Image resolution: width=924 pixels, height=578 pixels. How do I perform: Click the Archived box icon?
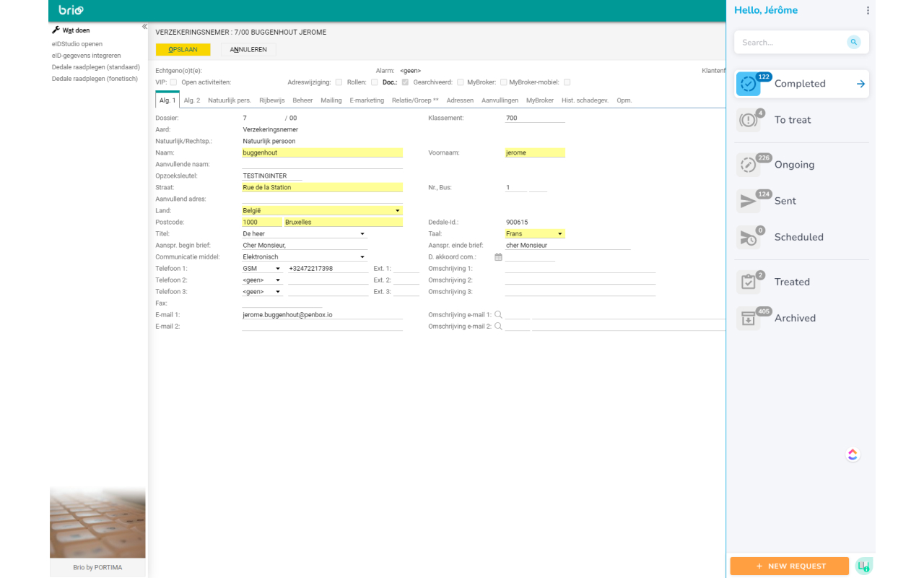click(749, 319)
